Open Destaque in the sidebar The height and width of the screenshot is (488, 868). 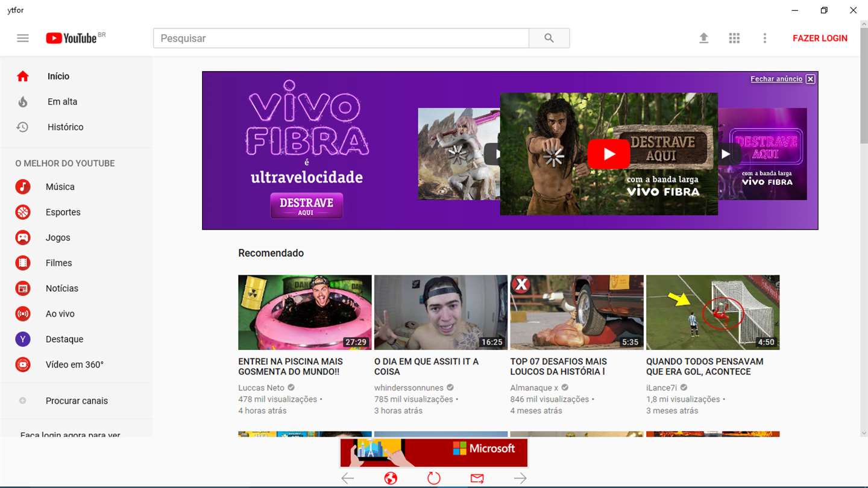tap(64, 339)
